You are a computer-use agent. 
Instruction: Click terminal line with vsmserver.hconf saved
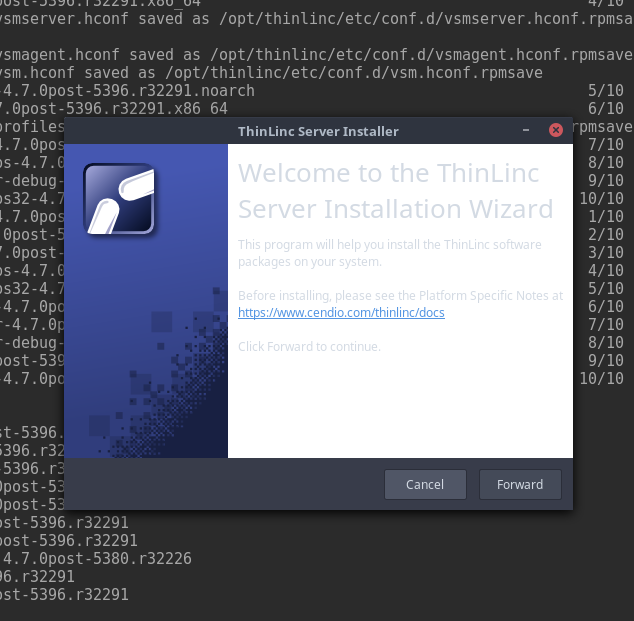(317, 19)
